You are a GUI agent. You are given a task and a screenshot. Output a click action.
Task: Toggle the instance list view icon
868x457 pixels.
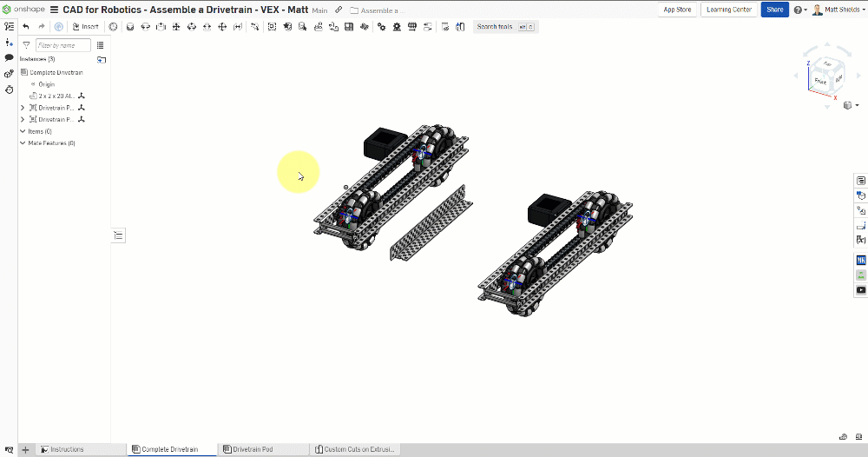point(101,45)
